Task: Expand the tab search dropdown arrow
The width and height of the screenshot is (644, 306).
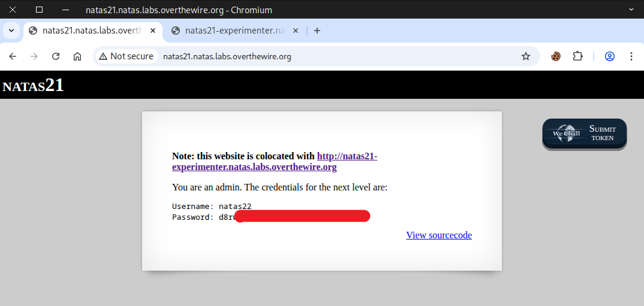Action: pyautogui.click(x=11, y=31)
